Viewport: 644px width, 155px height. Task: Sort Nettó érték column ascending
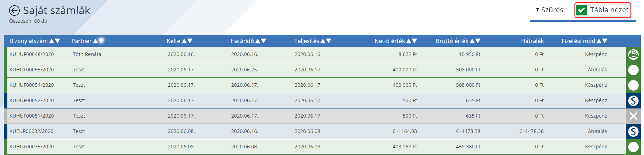pos(409,41)
